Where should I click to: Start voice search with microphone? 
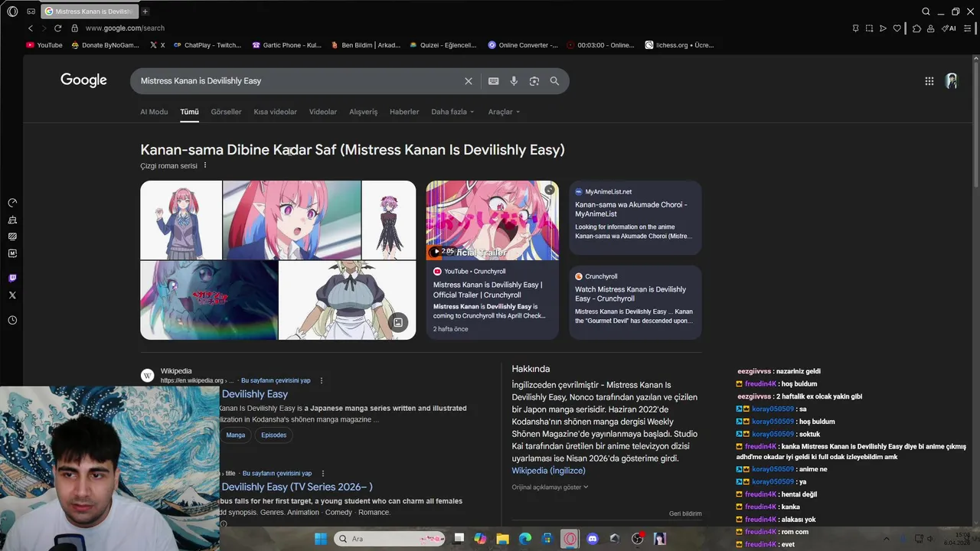(x=514, y=81)
